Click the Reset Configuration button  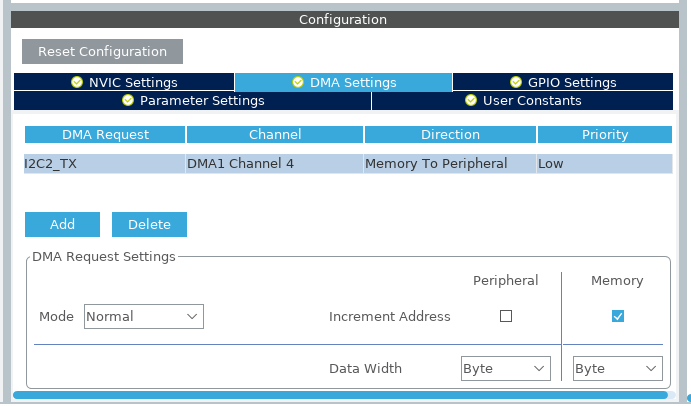click(x=102, y=52)
